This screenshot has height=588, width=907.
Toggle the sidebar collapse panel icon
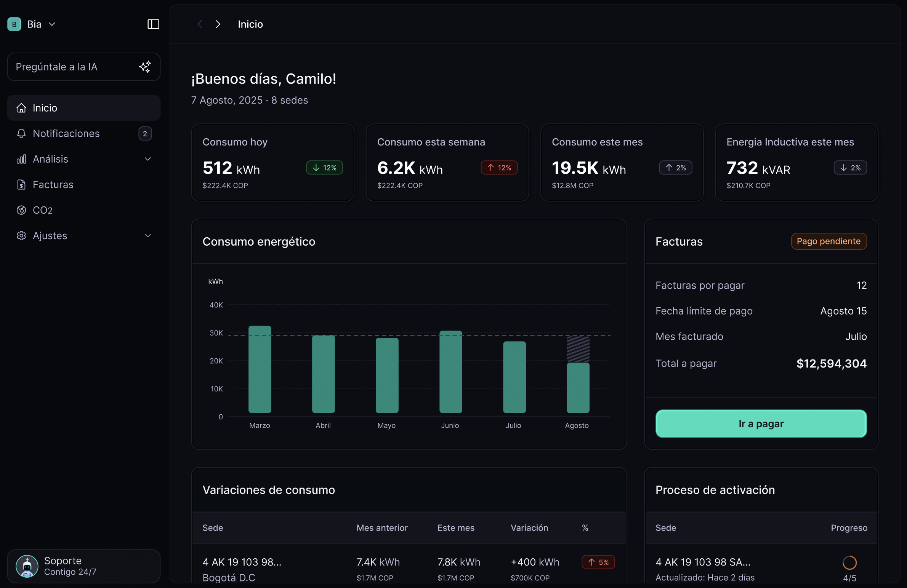[153, 24]
